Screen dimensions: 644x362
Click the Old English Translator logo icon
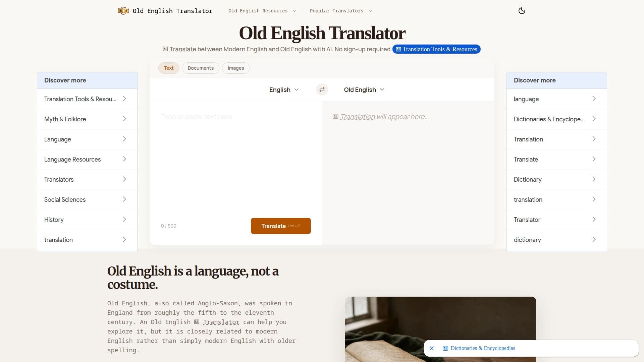tap(123, 11)
